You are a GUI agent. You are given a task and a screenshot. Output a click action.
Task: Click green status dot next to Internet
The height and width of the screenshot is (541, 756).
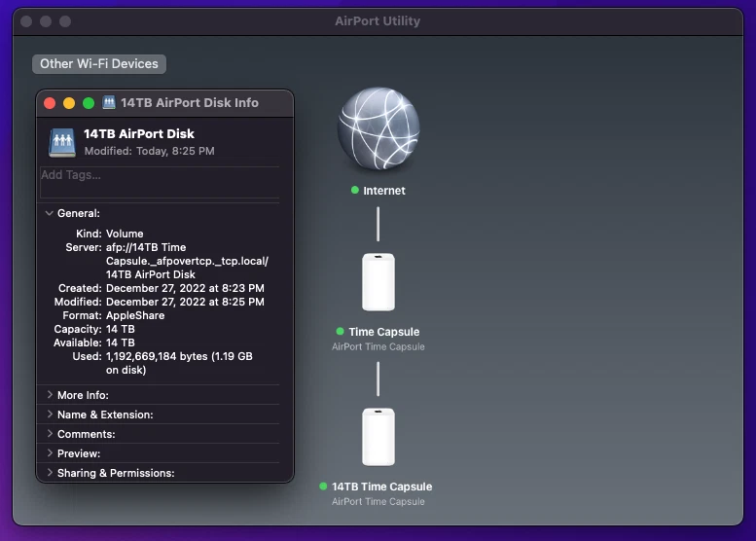(x=355, y=190)
